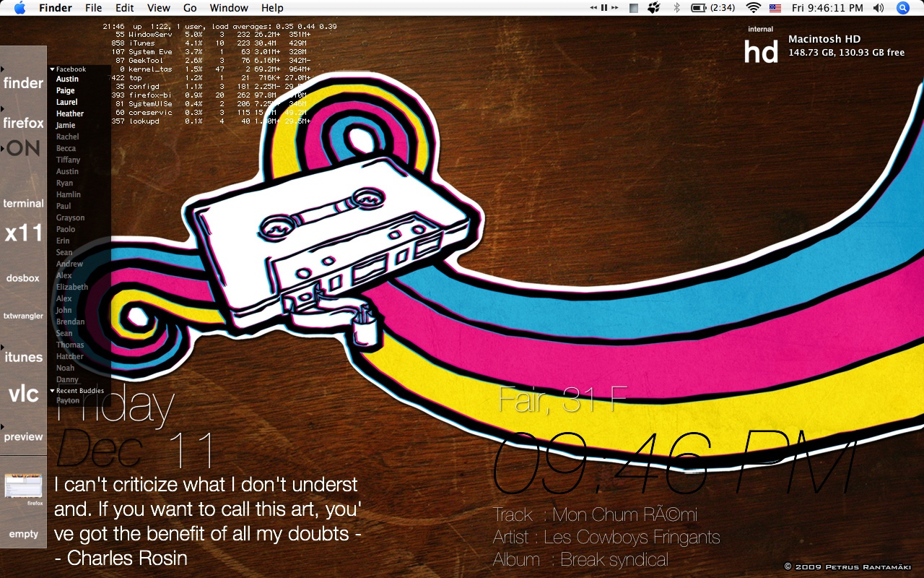The width and height of the screenshot is (924, 578).
Task: Open the Edit menu
Action: click(125, 8)
